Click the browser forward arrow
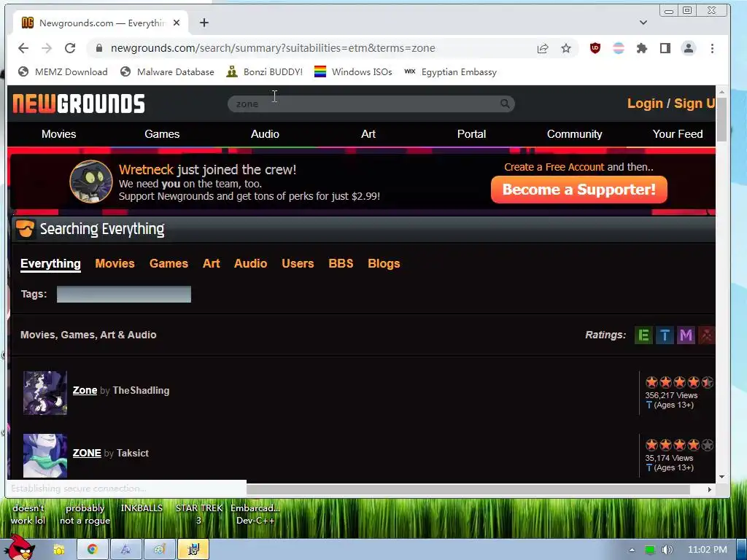The width and height of the screenshot is (747, 560). tap(47, 48)
